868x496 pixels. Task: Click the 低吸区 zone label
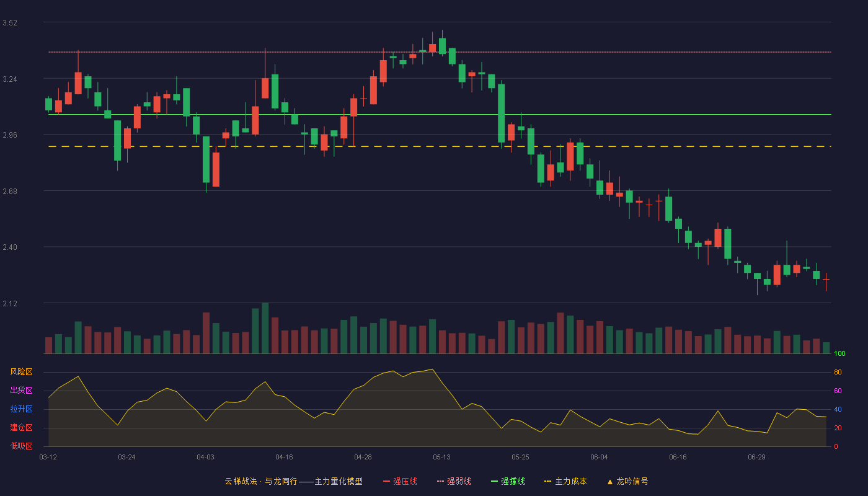coord(21,446)
